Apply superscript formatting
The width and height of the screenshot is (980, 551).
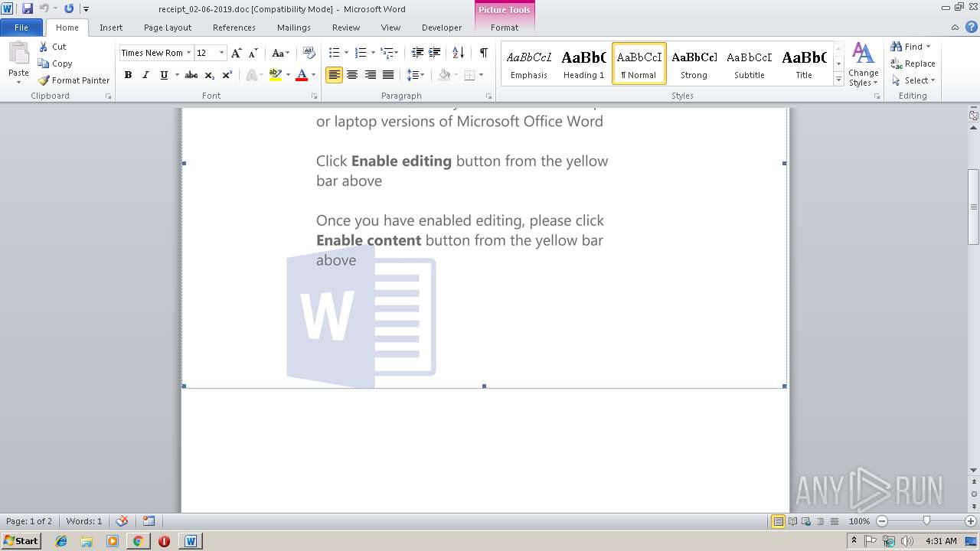(227, 75)
